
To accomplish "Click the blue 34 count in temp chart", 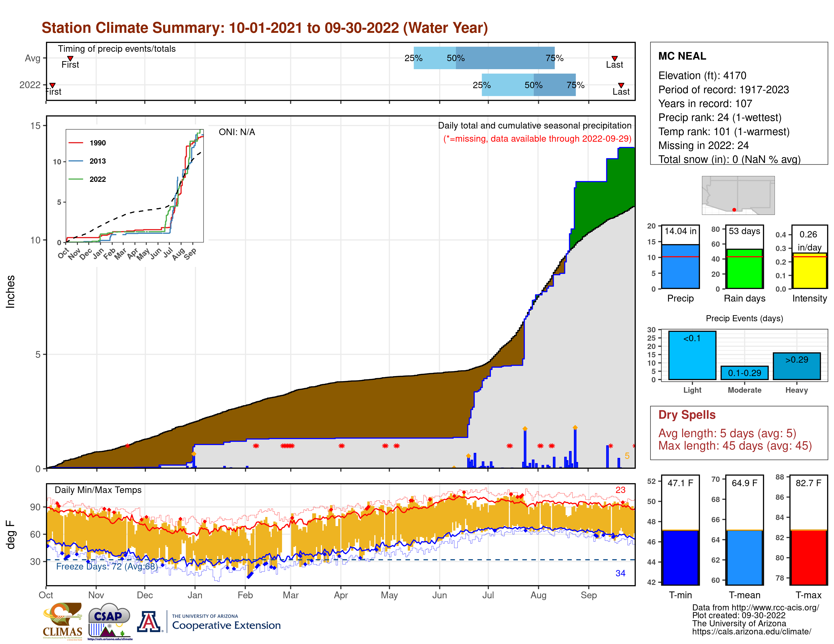I will 620,573.
